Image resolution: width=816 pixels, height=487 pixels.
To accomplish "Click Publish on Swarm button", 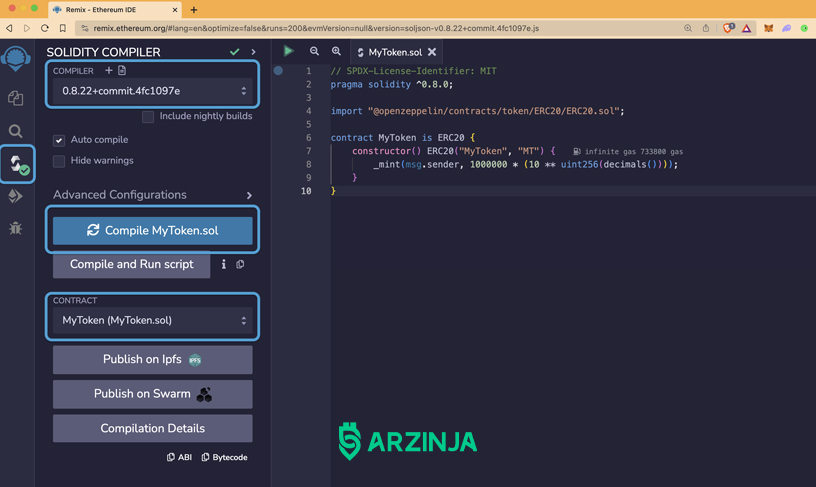I will (x=152, y=394).
